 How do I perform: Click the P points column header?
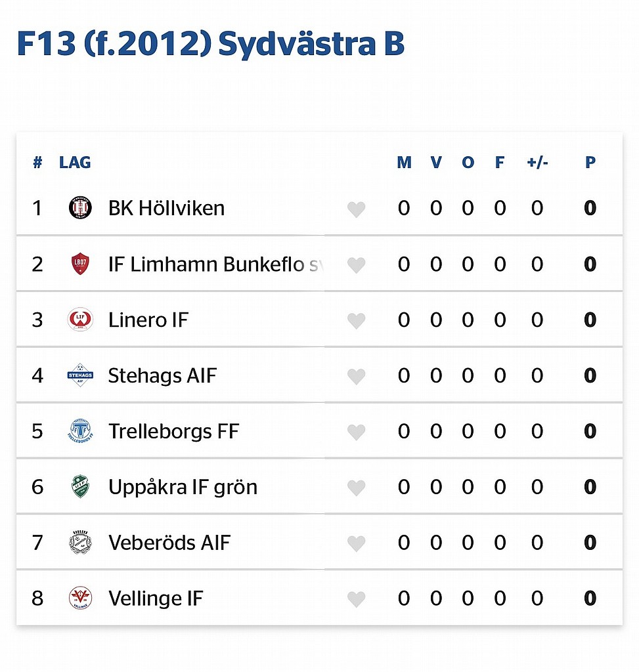(590, 163)
